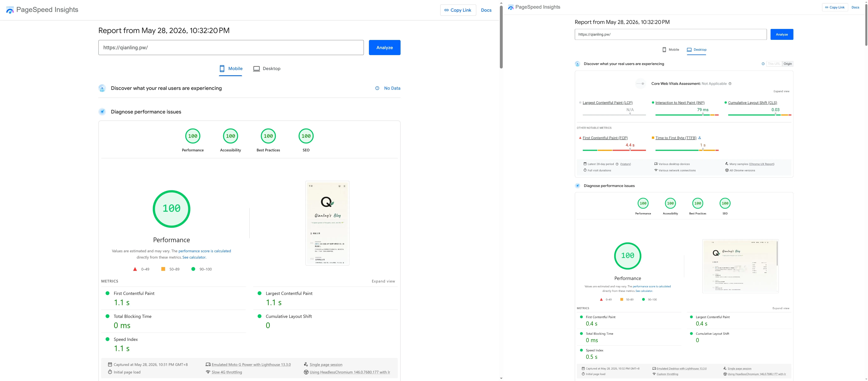Click the stopwatch icon beside Initial page load in left window
Image resolution: width=868 pixels, height=381 pixels.
tap(110, 372)
